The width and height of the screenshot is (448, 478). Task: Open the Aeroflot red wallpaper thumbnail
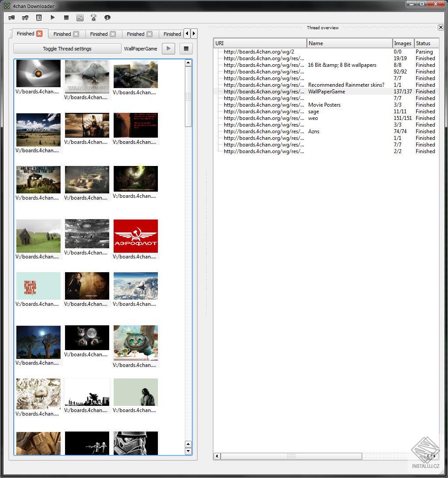135,235
